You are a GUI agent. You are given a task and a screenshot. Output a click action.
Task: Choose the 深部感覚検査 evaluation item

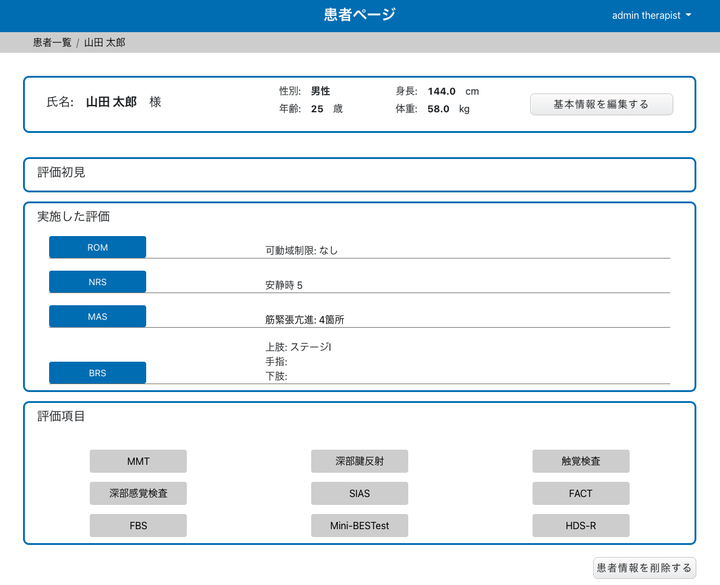tap(138, 493)
